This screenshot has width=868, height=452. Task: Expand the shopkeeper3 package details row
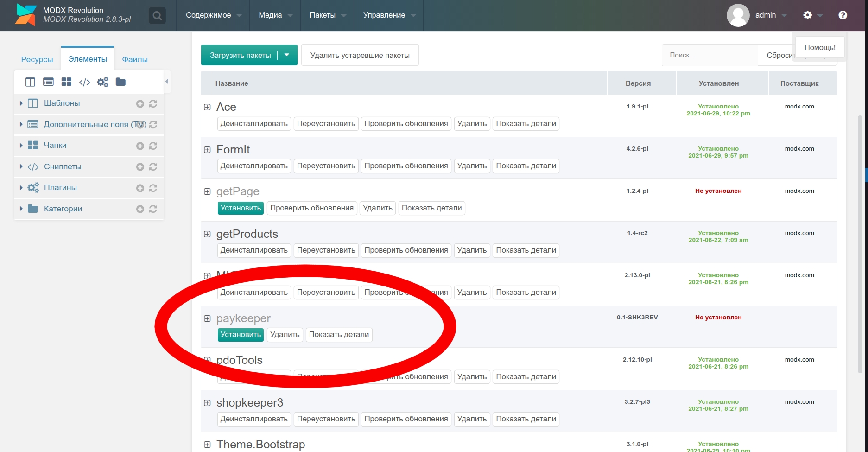(x=207, y=403)
